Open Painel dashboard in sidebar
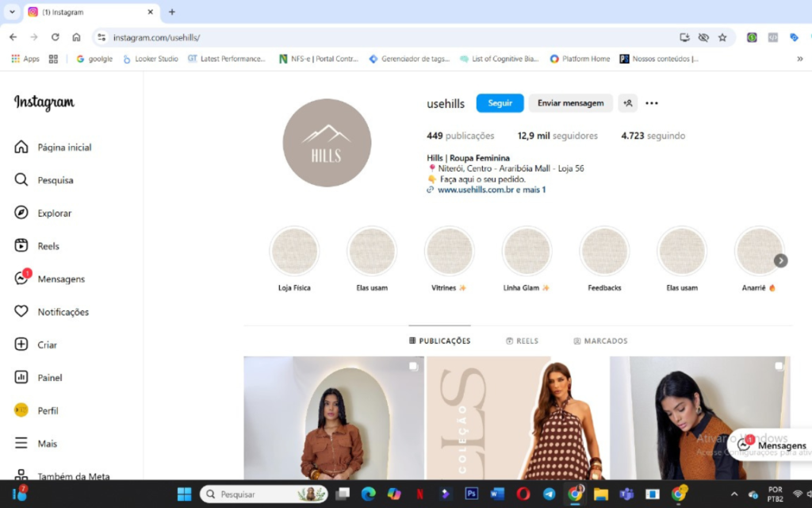The image size is (812, 508). [x=38, y=377]
